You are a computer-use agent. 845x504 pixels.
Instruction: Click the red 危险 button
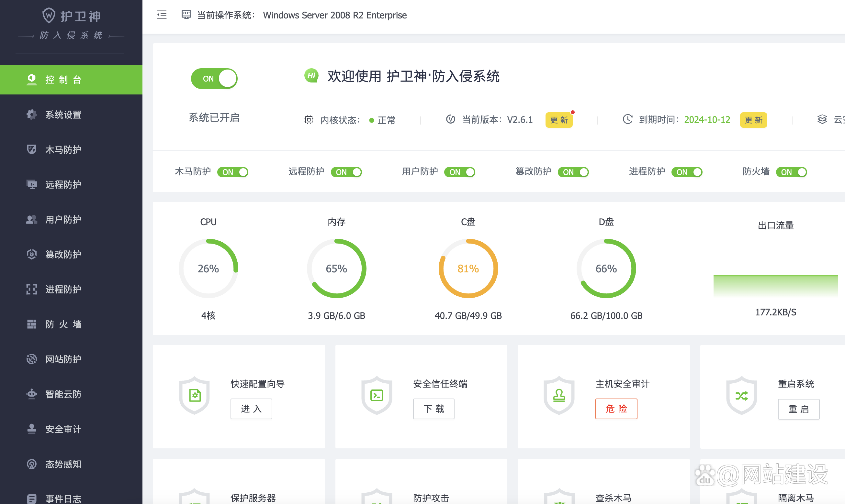pos(616,409)
